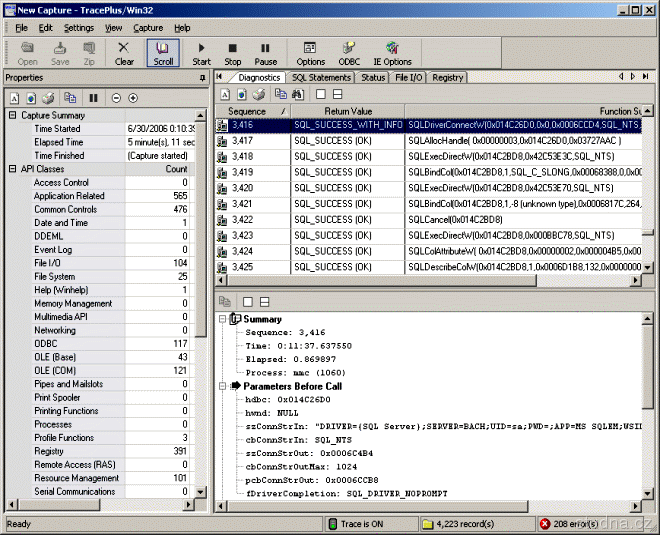The height and width of the screenshot is (535, 660).
Task: Click the collapse-all minus icon in Properties
Action: click(116, 98)
